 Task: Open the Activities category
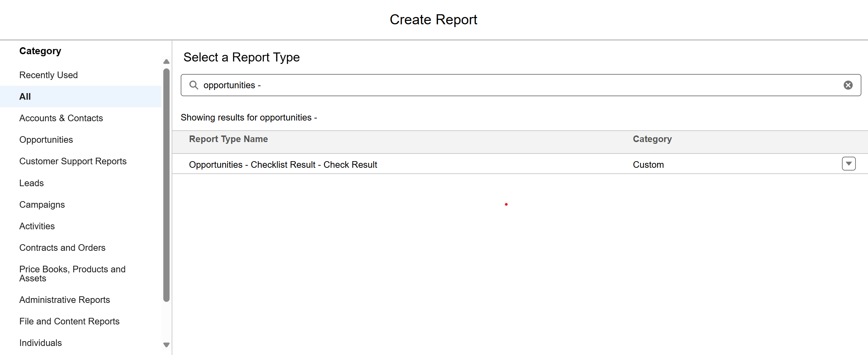(37, 226)
